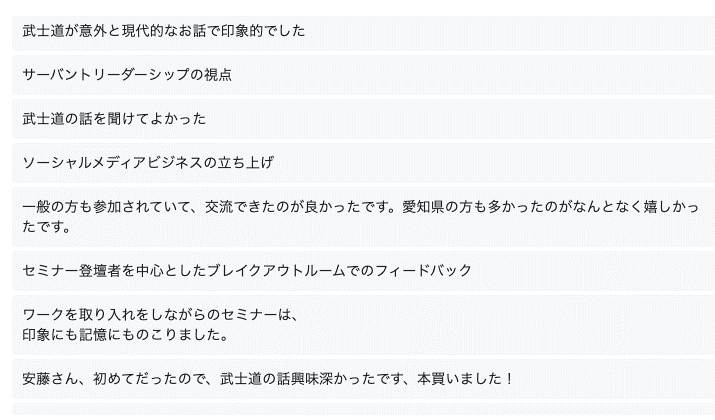715x420 pixels.
Task: Select the 'サーバントリーダーシップの視点' response
Action: 127,75
